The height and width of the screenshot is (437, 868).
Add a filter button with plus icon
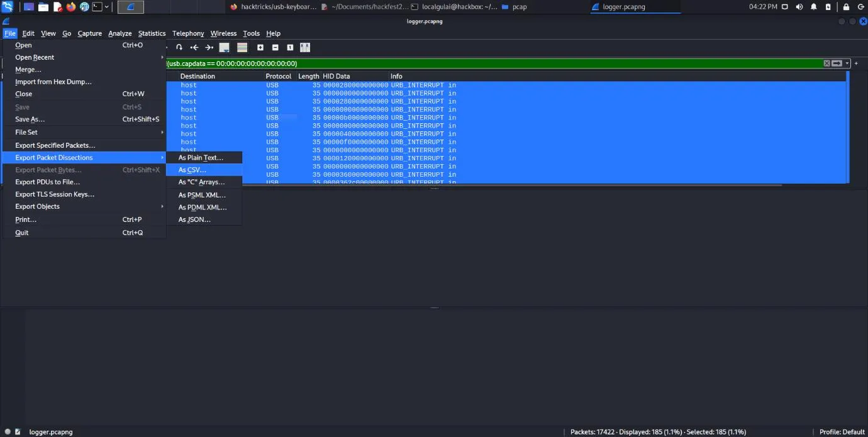[856, 64]
